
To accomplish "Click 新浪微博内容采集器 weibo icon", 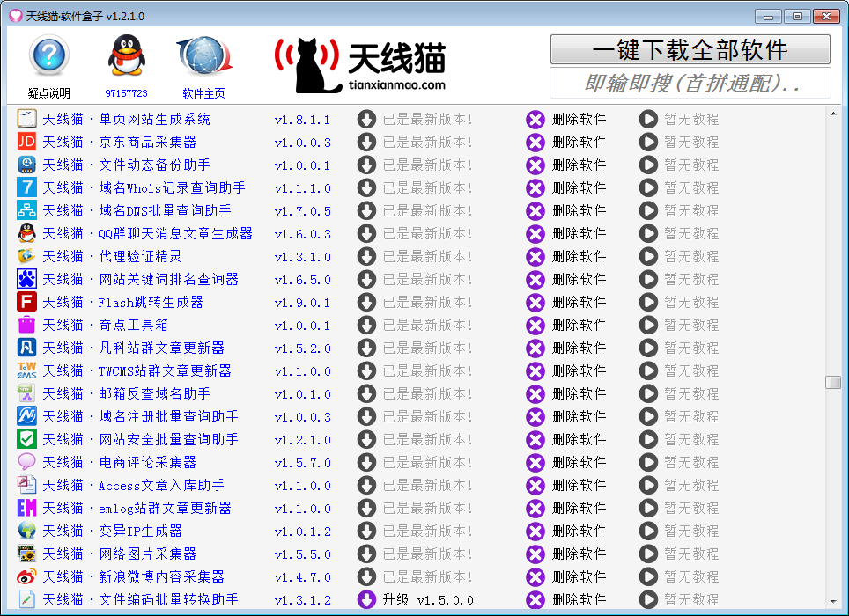I will pos(26,576).
